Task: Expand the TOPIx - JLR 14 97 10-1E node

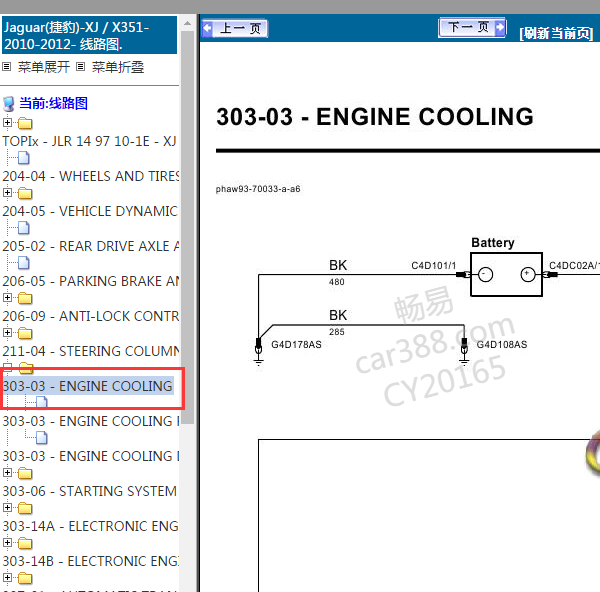Action: [x=7, y=122]
